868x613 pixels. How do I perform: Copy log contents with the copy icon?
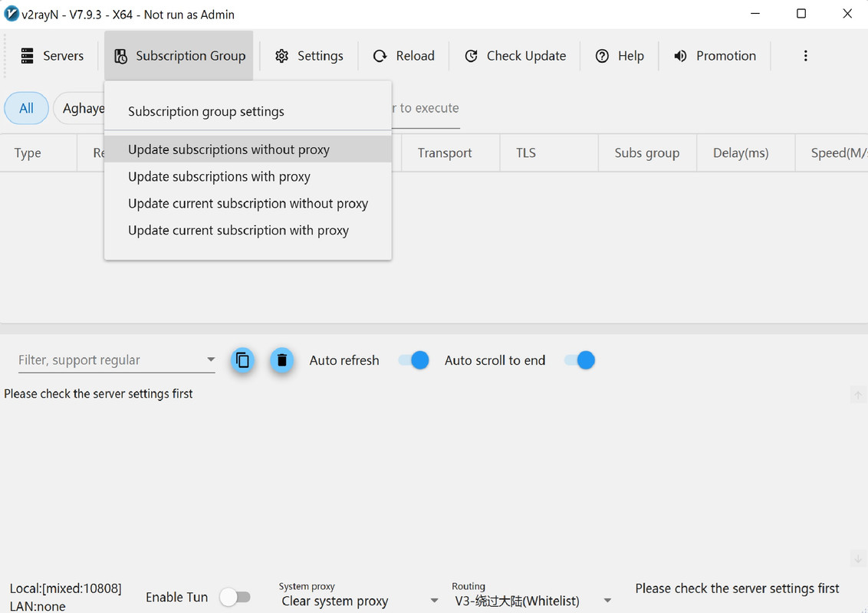click(x=242, y=360)
